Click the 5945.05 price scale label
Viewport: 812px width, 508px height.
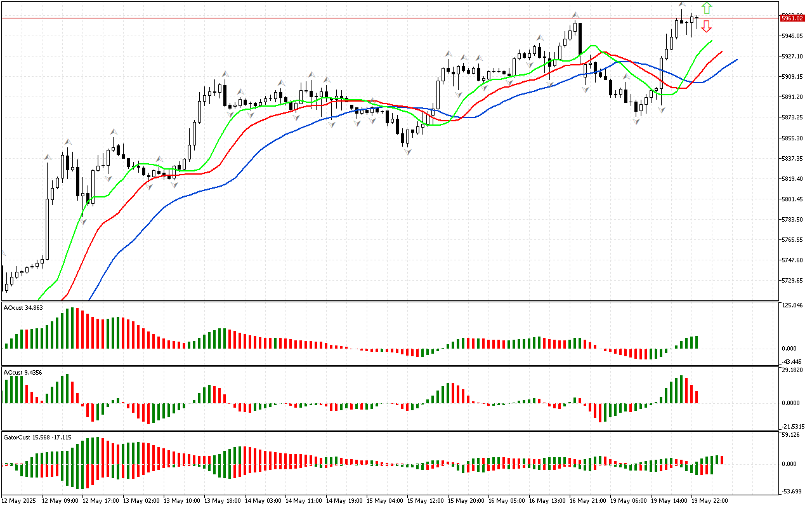[x=794, y=36]
